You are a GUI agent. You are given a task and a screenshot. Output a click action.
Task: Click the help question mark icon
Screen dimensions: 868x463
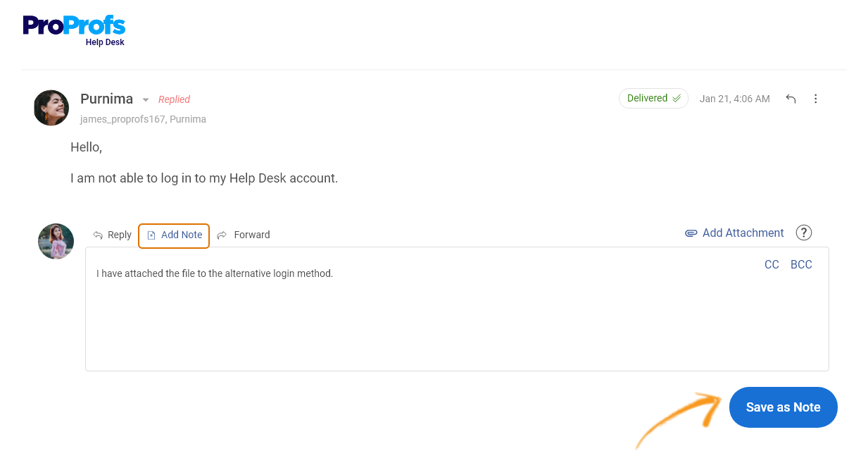[804, 233]
